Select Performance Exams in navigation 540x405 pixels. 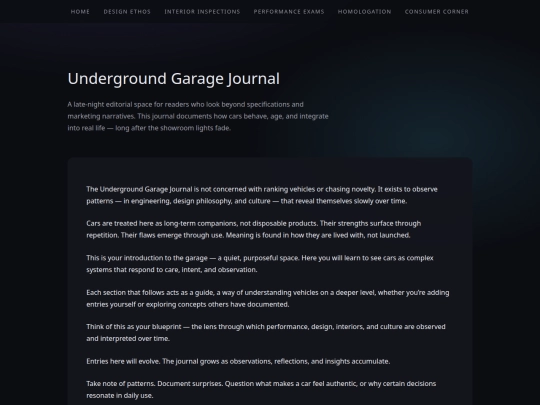click(289, 12)
